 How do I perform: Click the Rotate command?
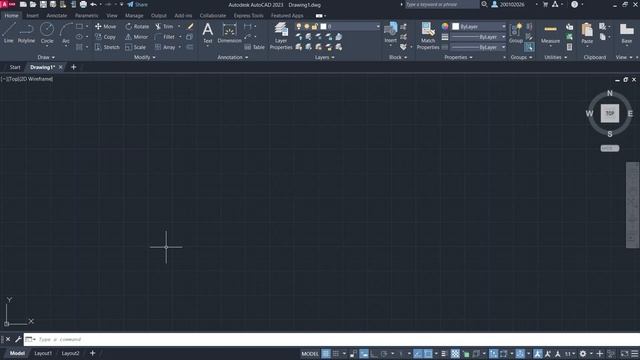[x=137, y=26]
